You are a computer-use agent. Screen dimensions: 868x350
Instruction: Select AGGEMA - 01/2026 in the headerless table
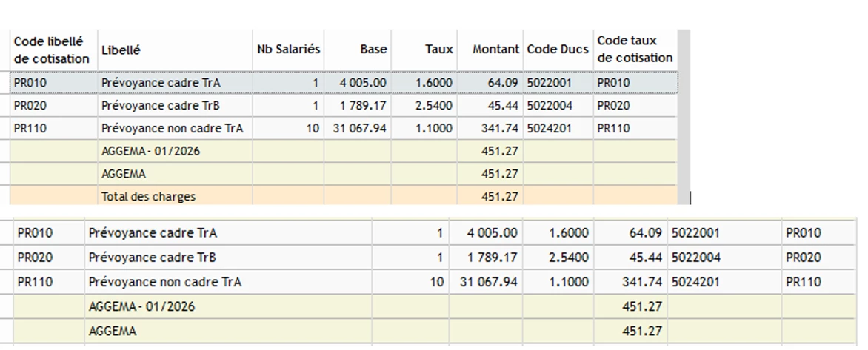click(x=141, y=306)
